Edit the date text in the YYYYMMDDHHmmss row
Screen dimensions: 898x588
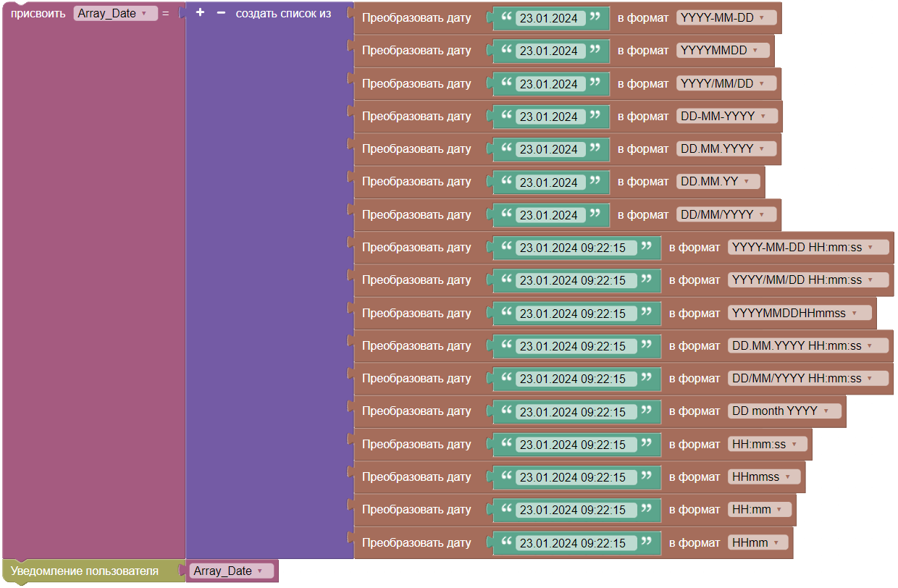coord(576,314)
